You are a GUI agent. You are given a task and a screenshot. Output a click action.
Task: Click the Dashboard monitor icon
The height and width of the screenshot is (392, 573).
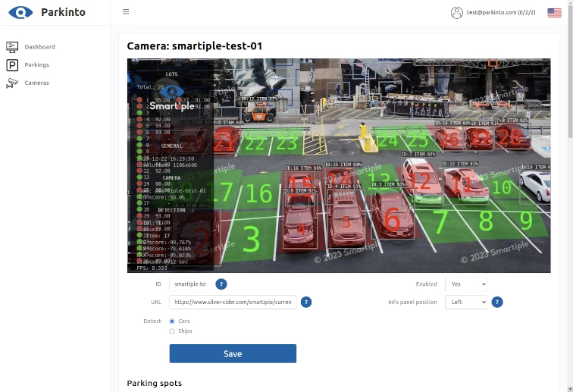tap(12, 47)
